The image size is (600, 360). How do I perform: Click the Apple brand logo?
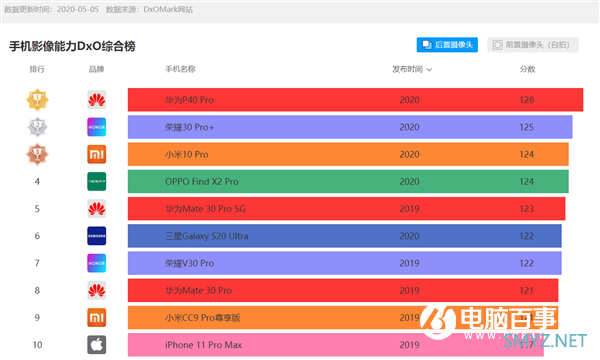click(x=96, y=345)
